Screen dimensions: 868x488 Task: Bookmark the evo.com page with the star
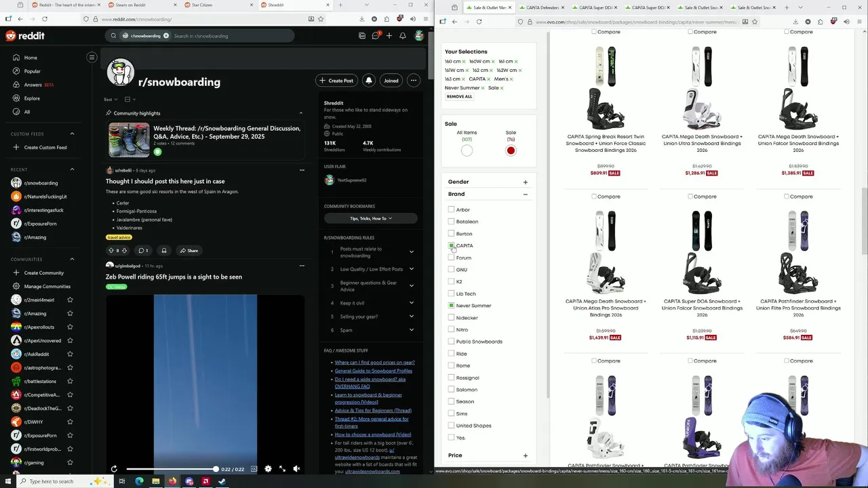pos(754,22)
